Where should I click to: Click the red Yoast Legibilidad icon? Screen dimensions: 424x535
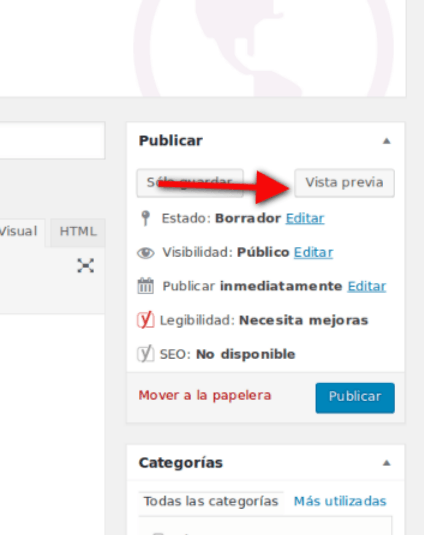click(x=146, y=320)
